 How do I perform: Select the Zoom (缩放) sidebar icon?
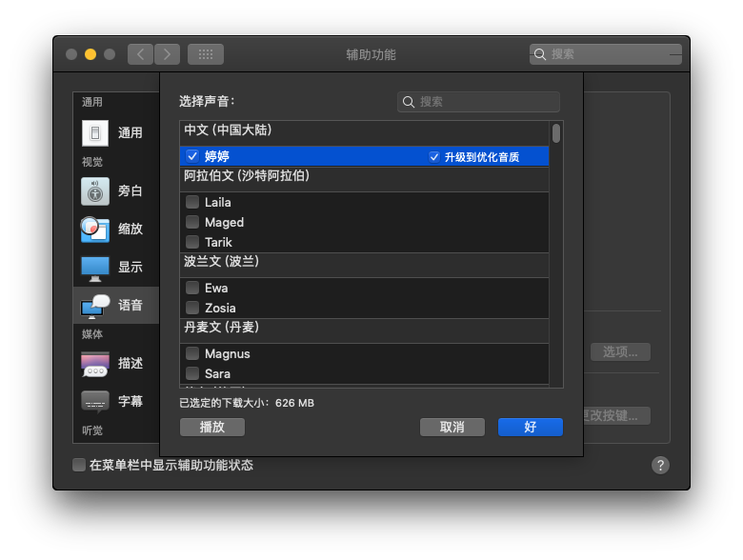click(95, 229)
